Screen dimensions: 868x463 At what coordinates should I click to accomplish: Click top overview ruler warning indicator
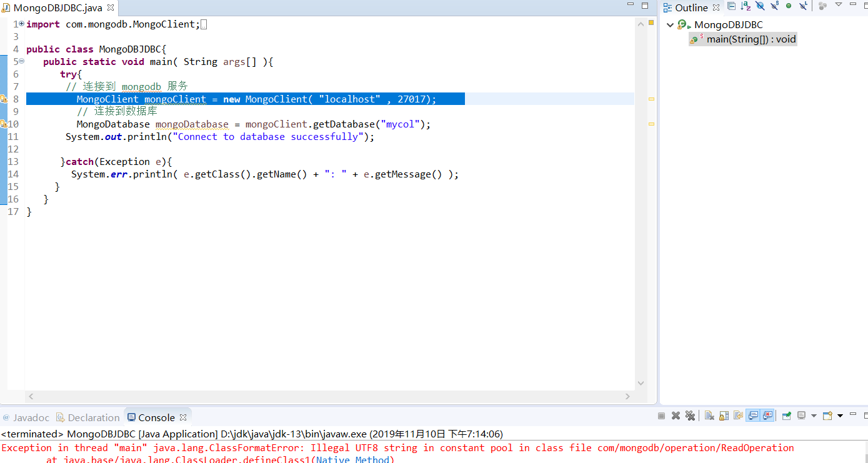pyautogui.click(x=651, y=23)
